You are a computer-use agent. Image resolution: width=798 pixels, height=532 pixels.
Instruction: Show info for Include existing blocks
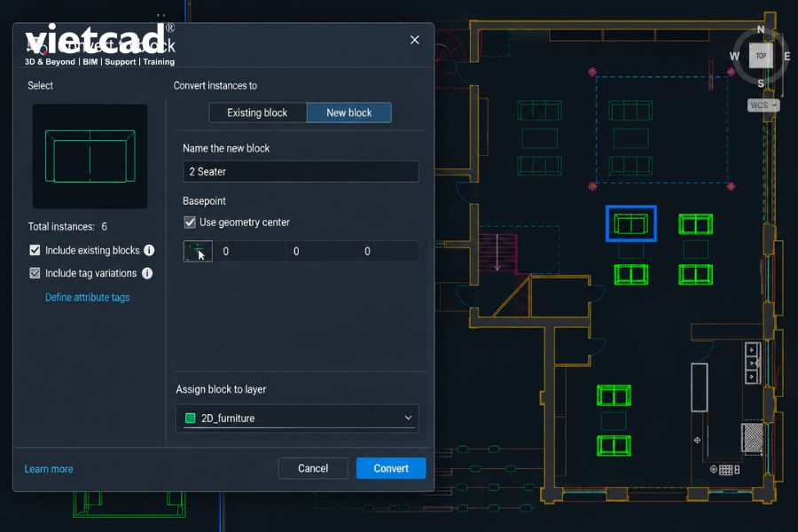click(x=149, y=250)
